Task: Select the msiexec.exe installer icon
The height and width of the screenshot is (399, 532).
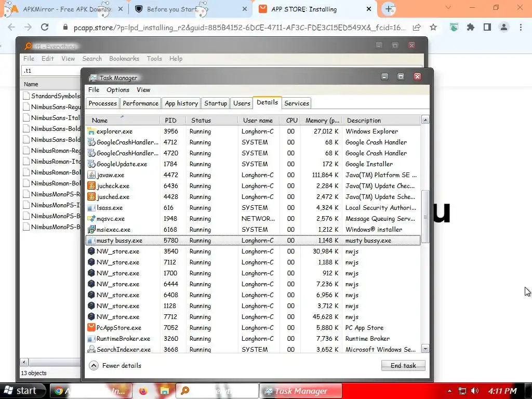Action: 91,229
